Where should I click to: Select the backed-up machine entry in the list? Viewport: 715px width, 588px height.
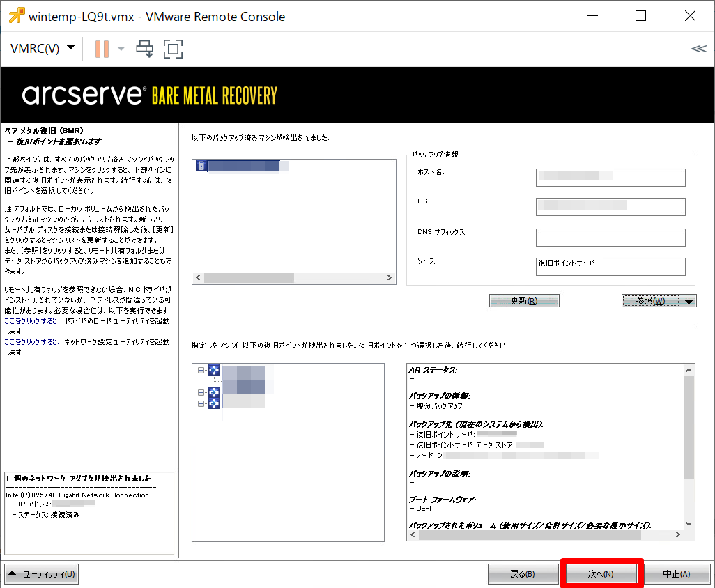click(x=242, y=166)
